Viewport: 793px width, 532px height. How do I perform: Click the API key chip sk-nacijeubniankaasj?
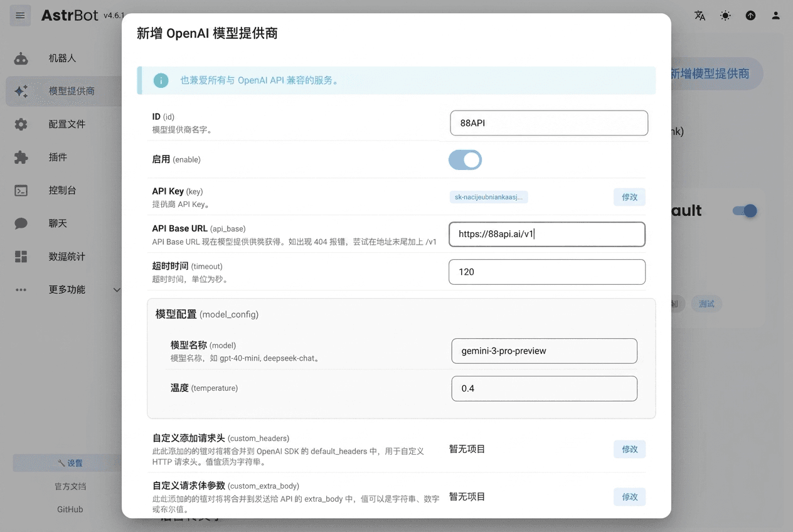tap(489, 197)
